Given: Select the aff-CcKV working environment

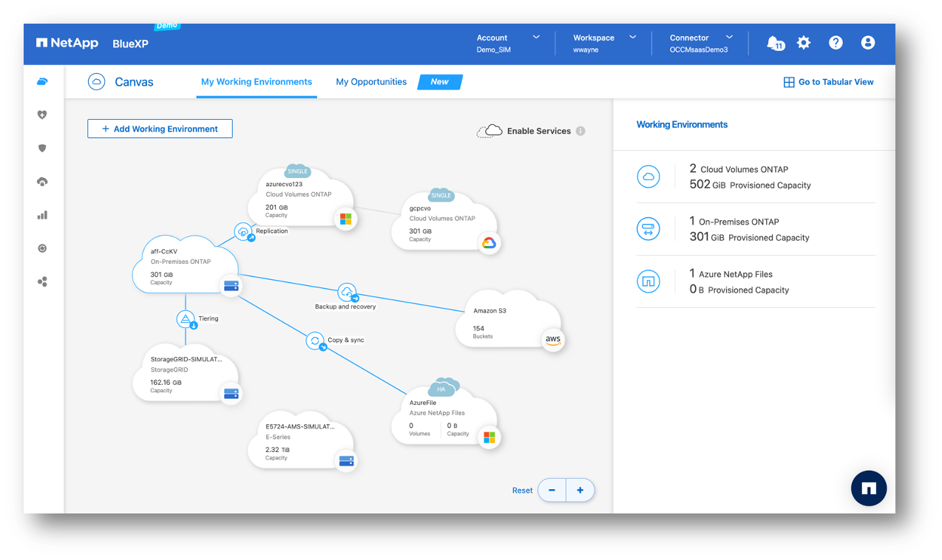Looking at the screenshot, I should [186, 264].
